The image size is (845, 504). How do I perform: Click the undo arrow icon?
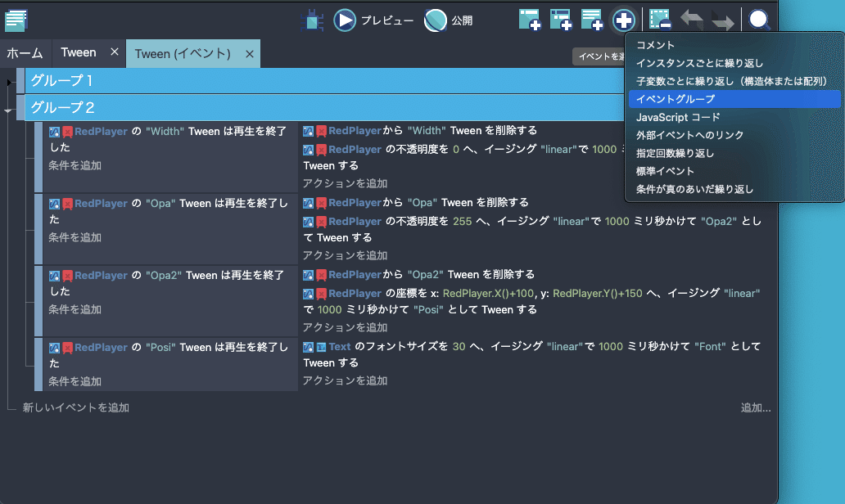[692, 20]
